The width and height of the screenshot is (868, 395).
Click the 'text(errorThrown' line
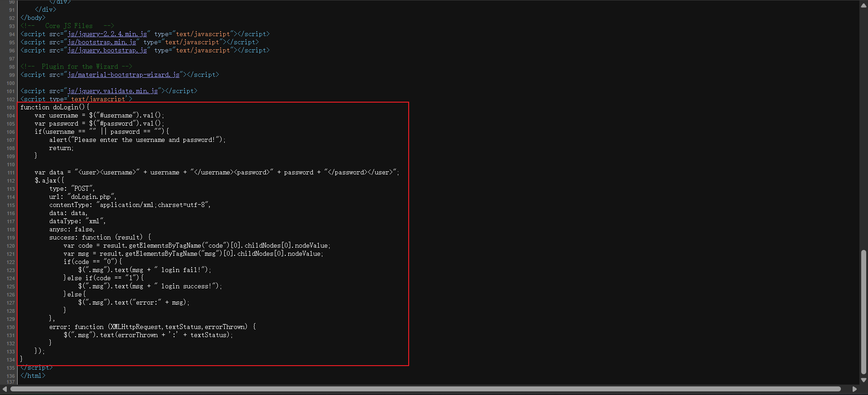tap(148, 335)
